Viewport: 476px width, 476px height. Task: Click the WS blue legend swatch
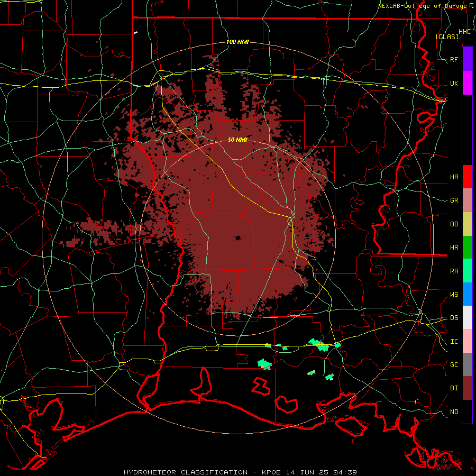467,294
